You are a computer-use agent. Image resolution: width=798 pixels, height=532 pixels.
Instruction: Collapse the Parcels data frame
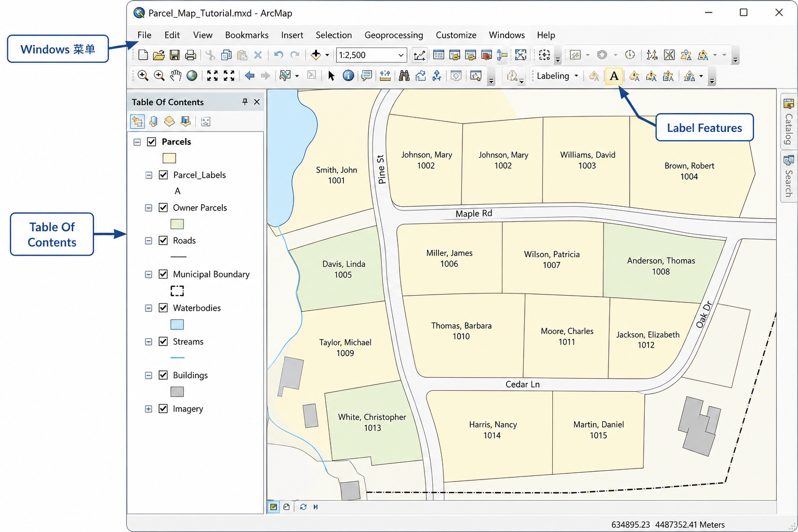coord(137,142)
